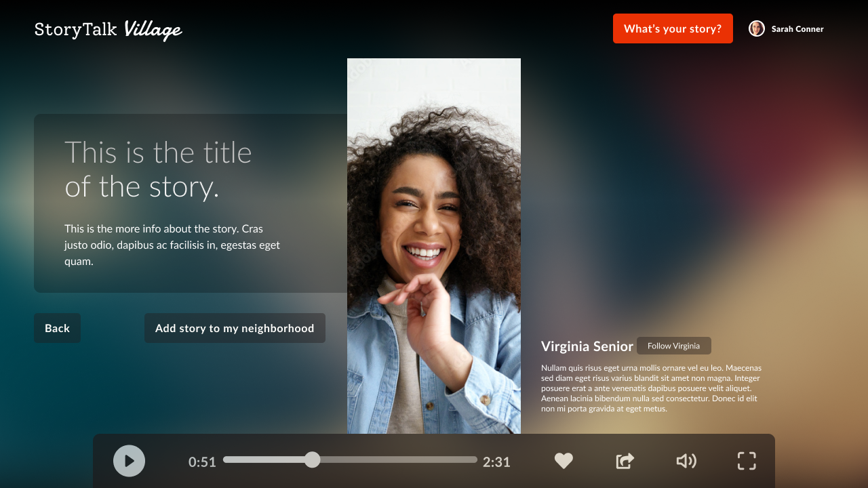This screenshot has width=868, height=488.
Task: Follow Virginia
Action: [673, 346]
